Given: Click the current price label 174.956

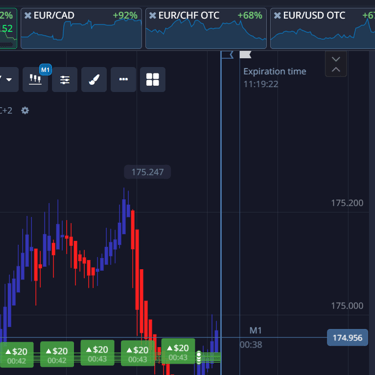Looking at the screenshot, I should pos(347,338).
